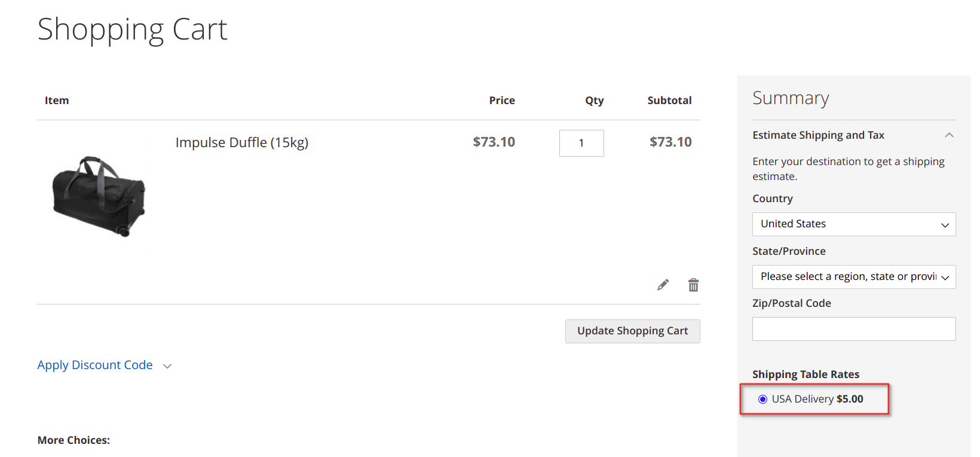
Task: Click the pencil edit icon for Impulse Duffle
Action: (663, 285)
